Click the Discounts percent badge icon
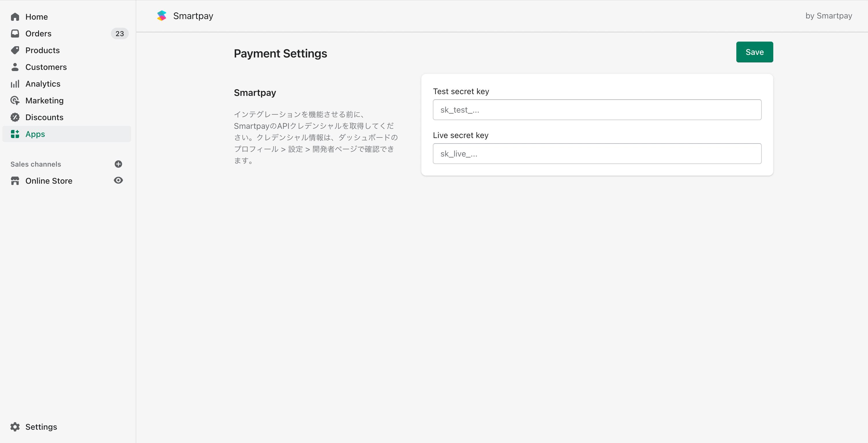Image resolution: width=868 pixels, height=443 pixels. pyautogui.click(x=15, y=117)
